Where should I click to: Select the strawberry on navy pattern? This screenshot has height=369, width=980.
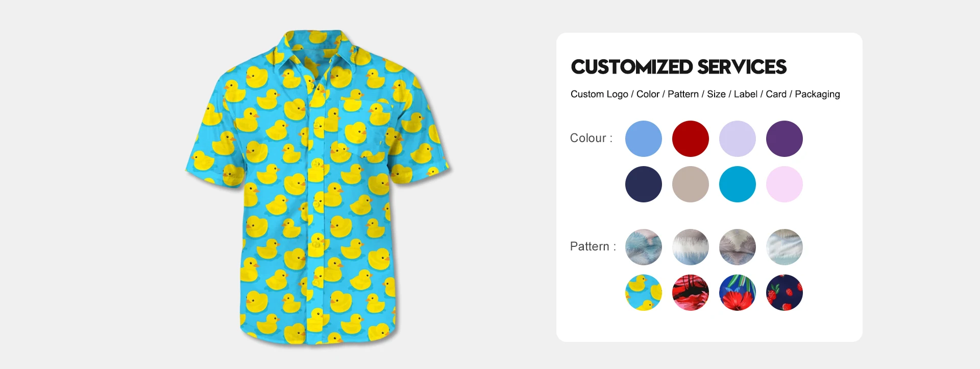coord(784,292)
